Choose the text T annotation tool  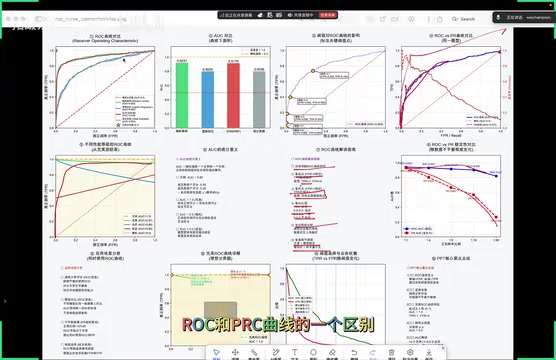tap(294, 353)
